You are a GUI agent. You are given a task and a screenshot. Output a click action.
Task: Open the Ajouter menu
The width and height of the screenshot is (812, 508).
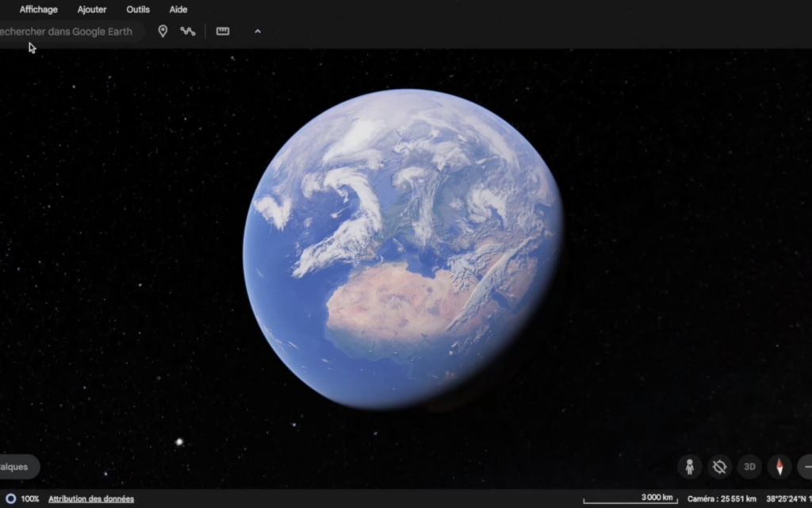click(x=92, y=10)
